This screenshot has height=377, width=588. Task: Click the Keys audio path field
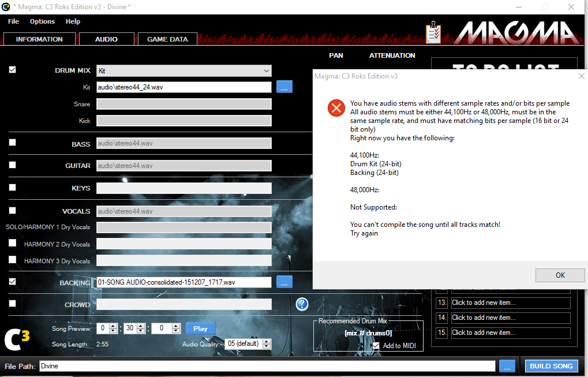[x=183, y=188]
